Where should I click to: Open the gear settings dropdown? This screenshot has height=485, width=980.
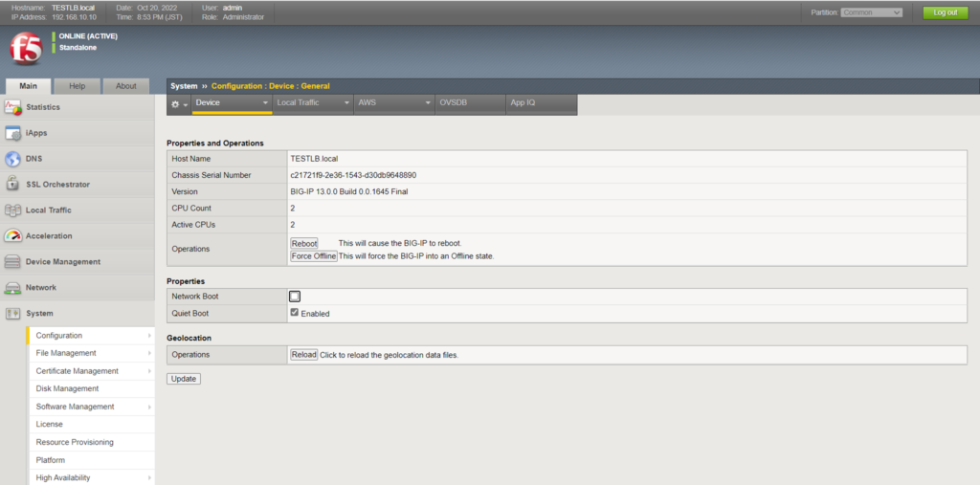coord(179,103)
